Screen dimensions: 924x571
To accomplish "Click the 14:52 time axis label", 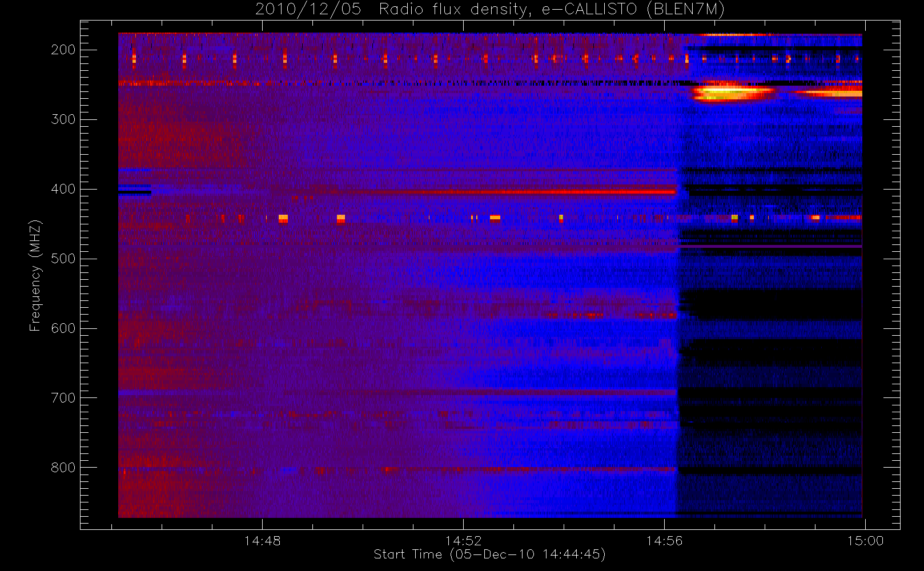I will (463, 541).
